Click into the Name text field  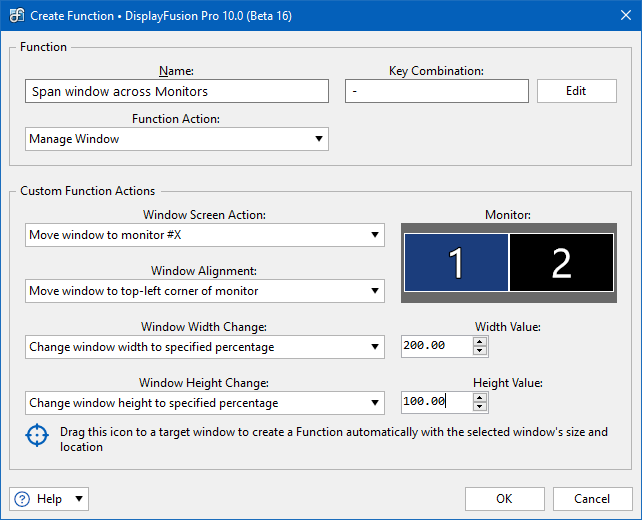pos(176,91)
